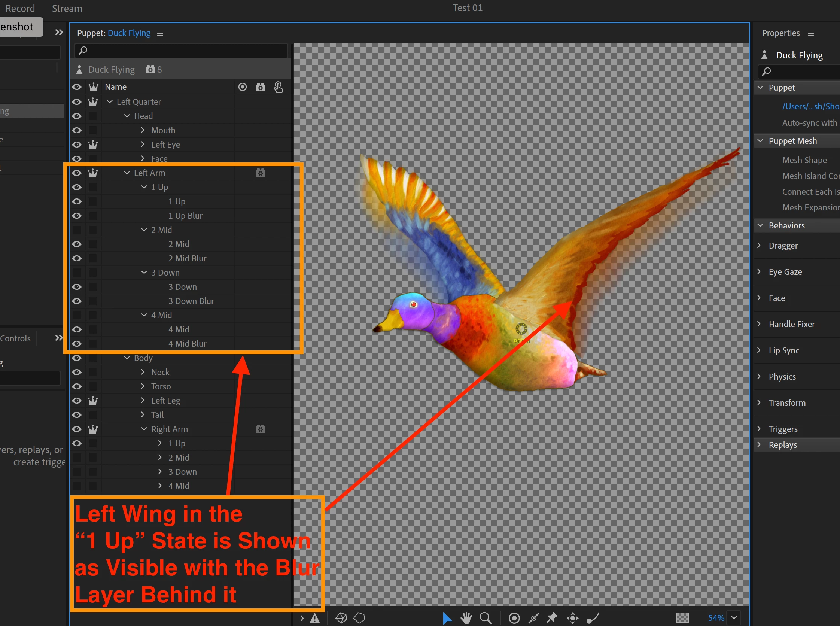Select the arrow Selection tool
Image resolution: width=840 pixels, height=626 pixels.
pyautogui.click(x=447, y=618)
